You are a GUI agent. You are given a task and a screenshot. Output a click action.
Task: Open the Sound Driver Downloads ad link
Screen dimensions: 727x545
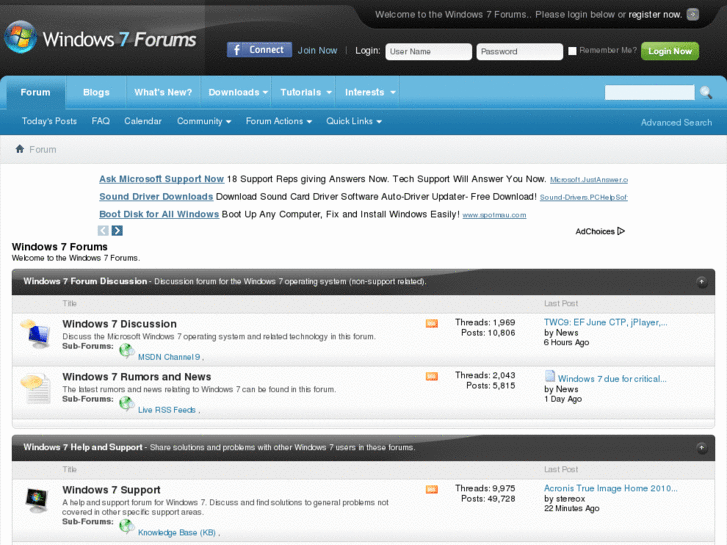[x=156, y=197]
